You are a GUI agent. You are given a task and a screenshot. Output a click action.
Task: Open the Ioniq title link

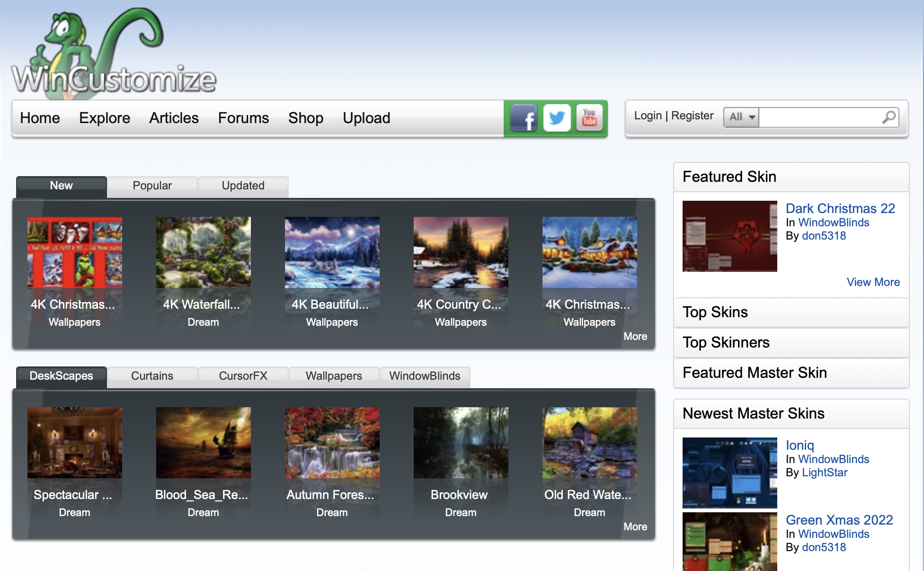tap(800, 445)
